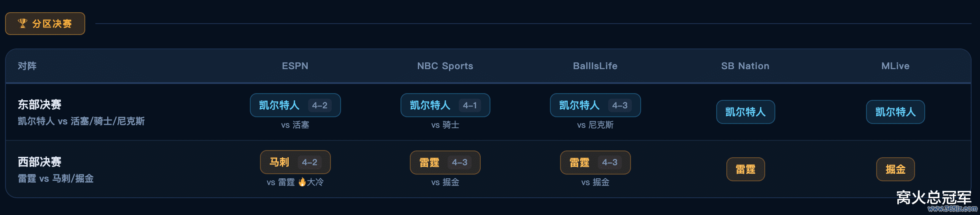The image size is (980, 215).
Task: Click BallIsLife's 凯尔特人 4-3 prediction chip
Action: click(x=595, y=105)
